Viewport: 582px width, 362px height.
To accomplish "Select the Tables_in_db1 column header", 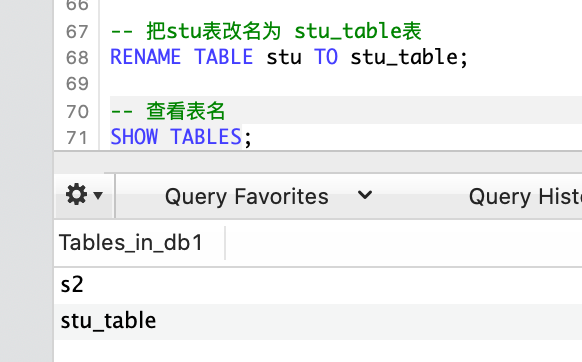I will point(139,243).
